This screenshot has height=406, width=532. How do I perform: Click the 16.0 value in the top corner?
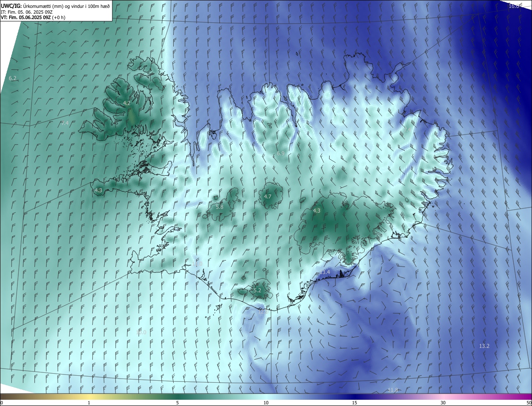click(x=514, y=6)
